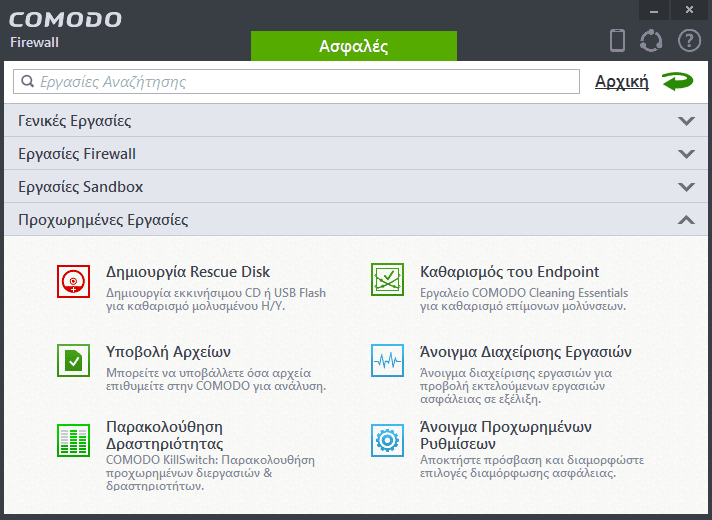Click the COMODO KillSwitch description text
Screen dimensions: 712x520
211,473
